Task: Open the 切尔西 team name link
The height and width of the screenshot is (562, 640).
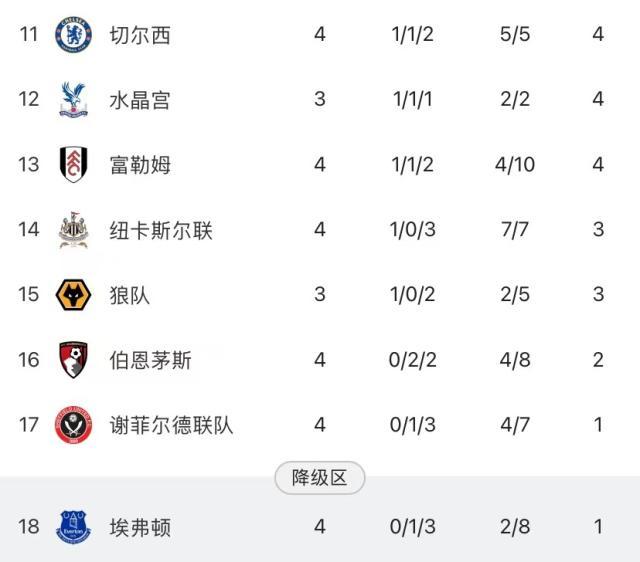Action: (x=140, y=35)
